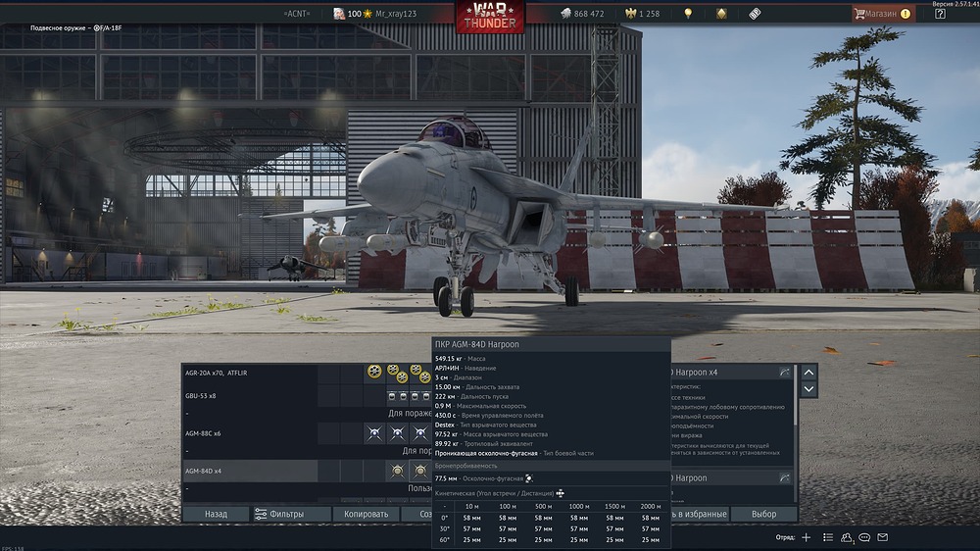Click the kinetic penetration angle icon

[x=560, y=493]
